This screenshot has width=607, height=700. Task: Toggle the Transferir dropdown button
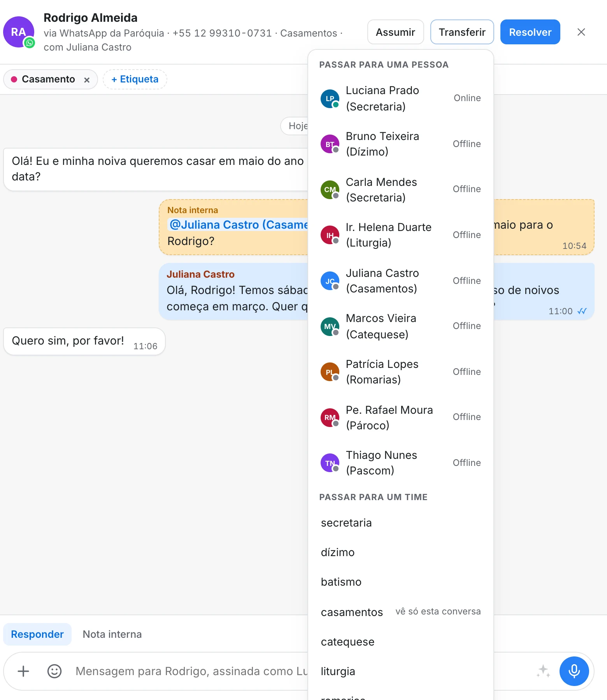coord(462,32)
